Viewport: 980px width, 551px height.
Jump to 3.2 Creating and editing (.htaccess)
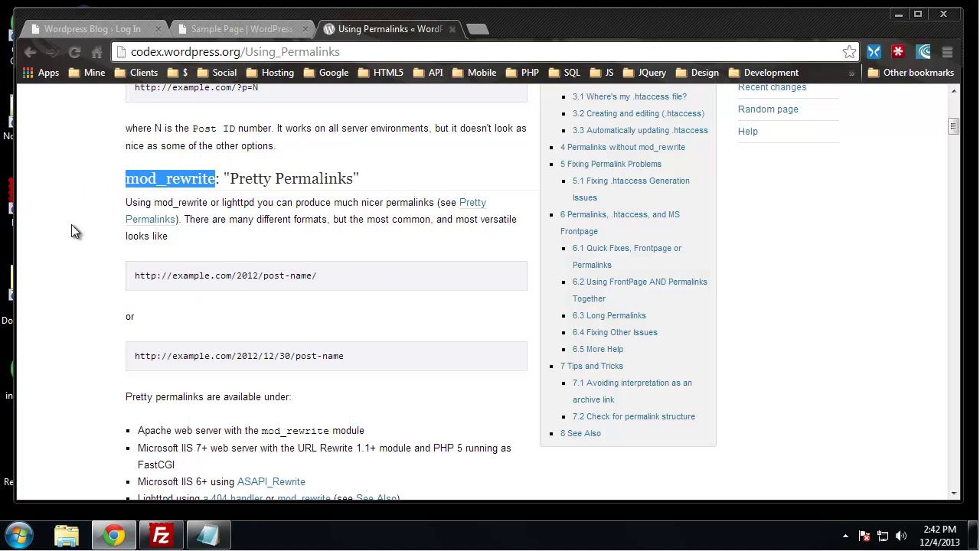pyautogui.click(x=639, y=114)
